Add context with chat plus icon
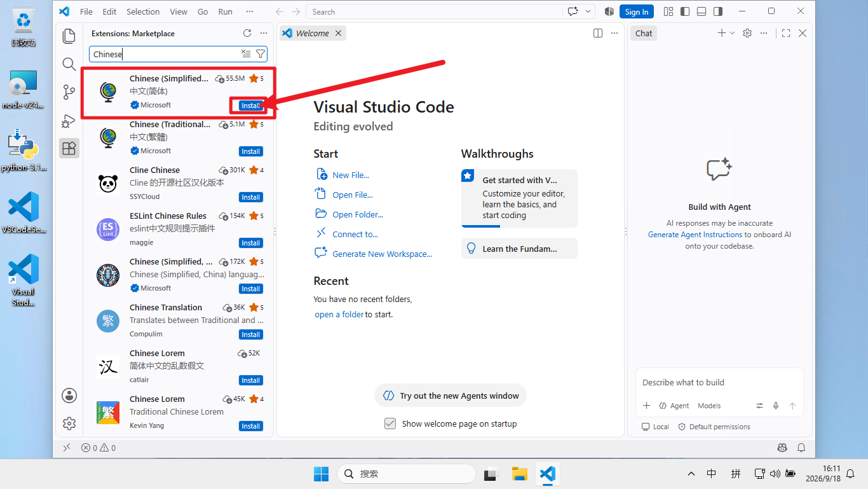 tap(646, 406)
